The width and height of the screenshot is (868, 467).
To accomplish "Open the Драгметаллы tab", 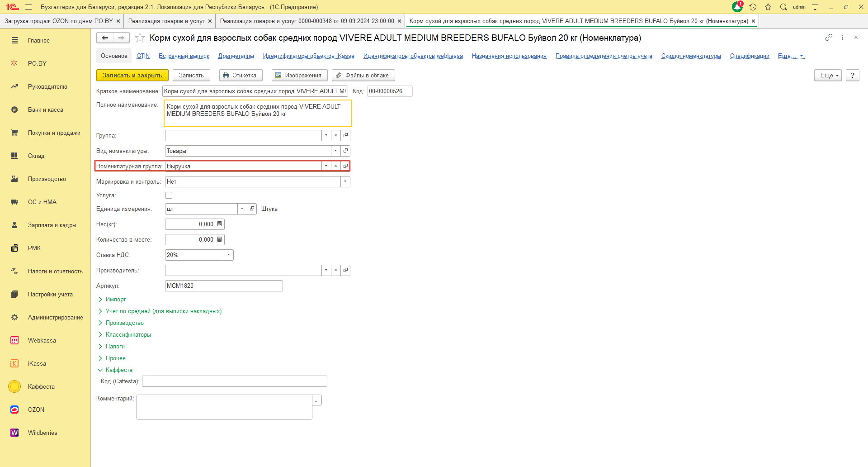I will pos(236,56).
